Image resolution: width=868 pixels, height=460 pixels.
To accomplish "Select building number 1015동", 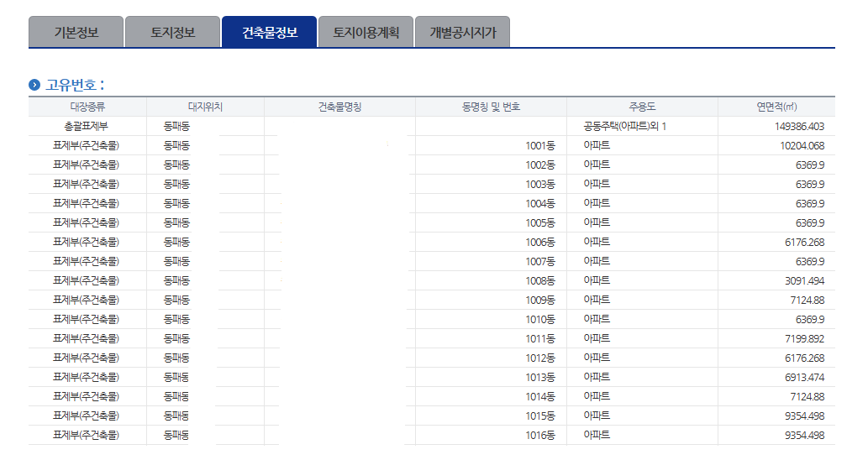I will click(x=540, y=416).
